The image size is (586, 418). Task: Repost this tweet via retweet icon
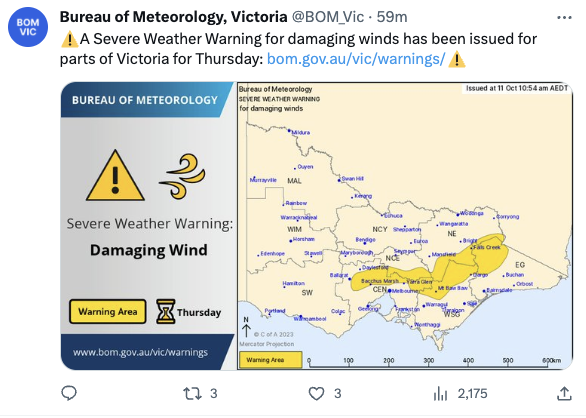tap(192, 394)
